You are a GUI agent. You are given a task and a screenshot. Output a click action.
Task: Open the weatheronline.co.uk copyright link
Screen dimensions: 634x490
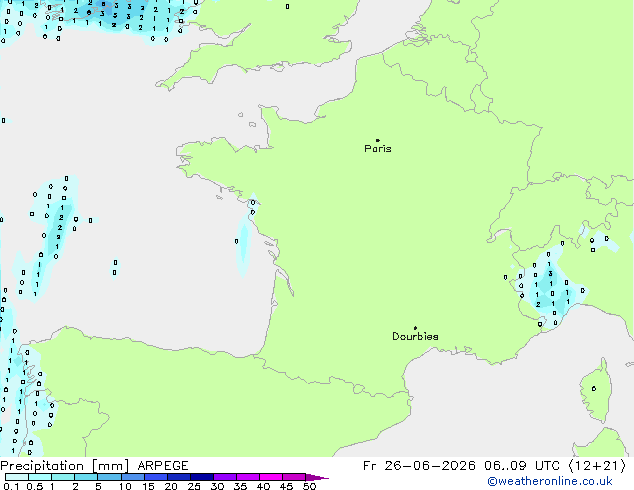[550, 481]
